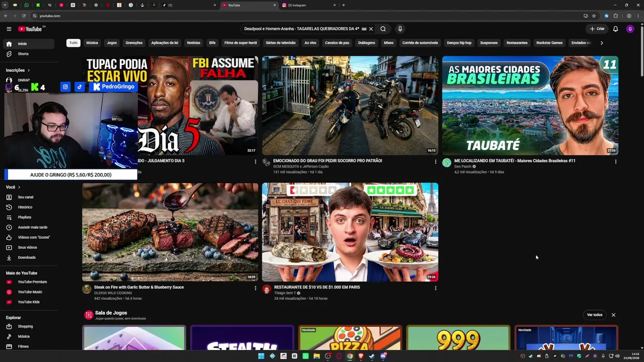This screenshot has height=362, width=644.
Task: Select the Início sidebar entry
Action: tap(29, 44)
